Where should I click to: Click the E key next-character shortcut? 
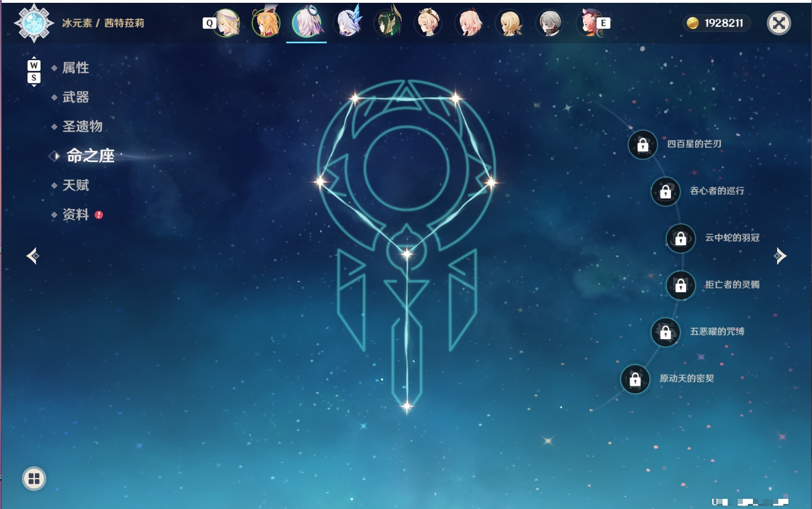click(603, 23)
